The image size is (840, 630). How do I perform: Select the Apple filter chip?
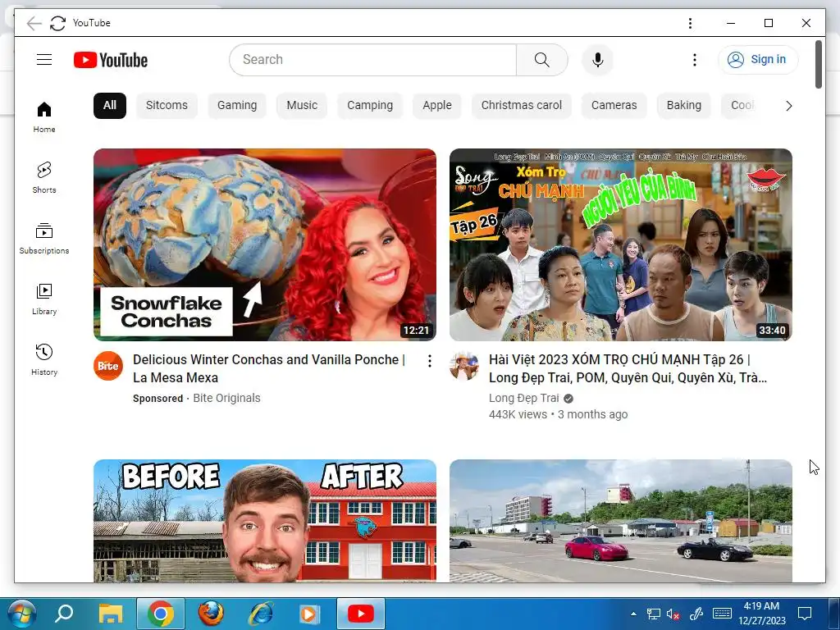[437, 106]
